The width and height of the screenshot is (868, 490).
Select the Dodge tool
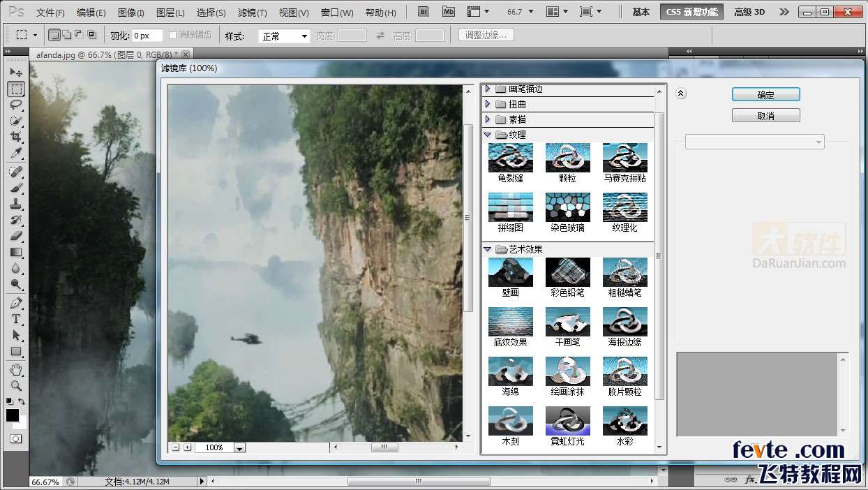16,284
